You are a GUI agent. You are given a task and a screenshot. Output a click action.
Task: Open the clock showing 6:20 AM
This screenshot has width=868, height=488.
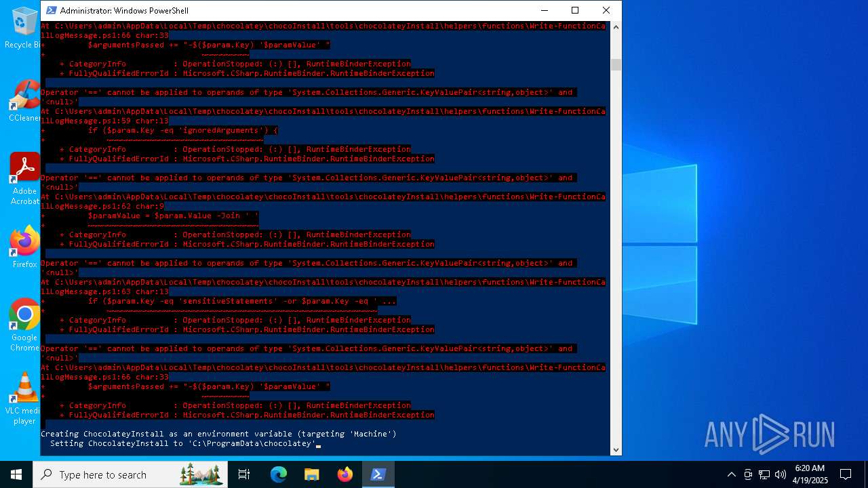pyautogui.click(x=810, y=474)
